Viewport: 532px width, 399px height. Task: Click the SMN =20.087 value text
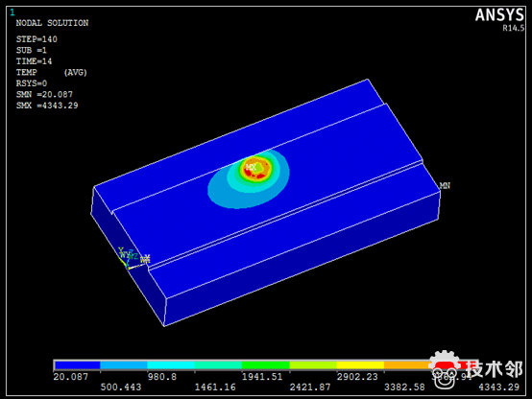tap(44, 94)
